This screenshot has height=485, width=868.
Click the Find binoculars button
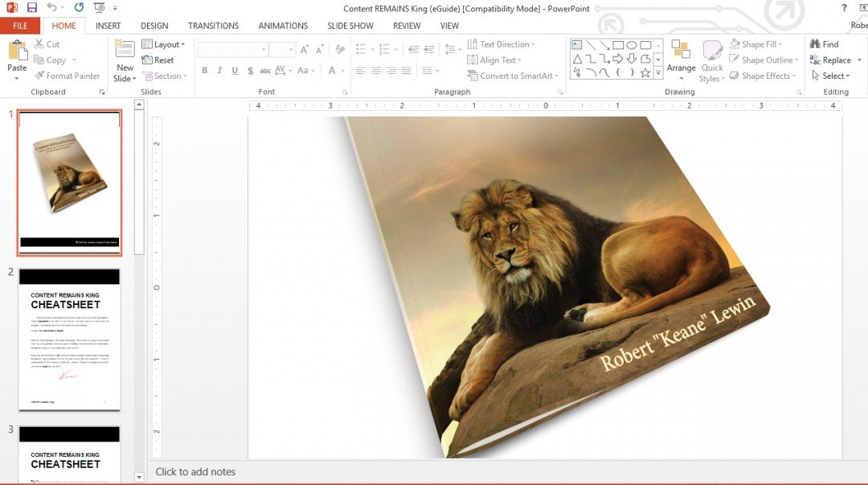click(x=825, y=43)
